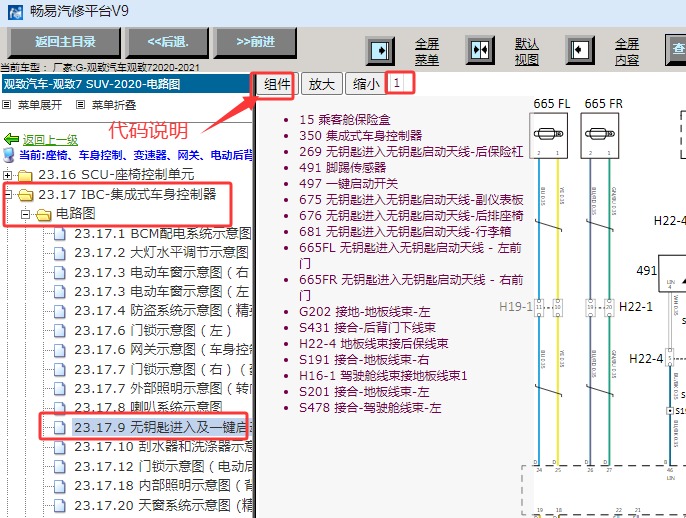This screenshot has height=518, width=686.
Task: Click the 菜单折叠 label
Action: [x=114, y=105]
